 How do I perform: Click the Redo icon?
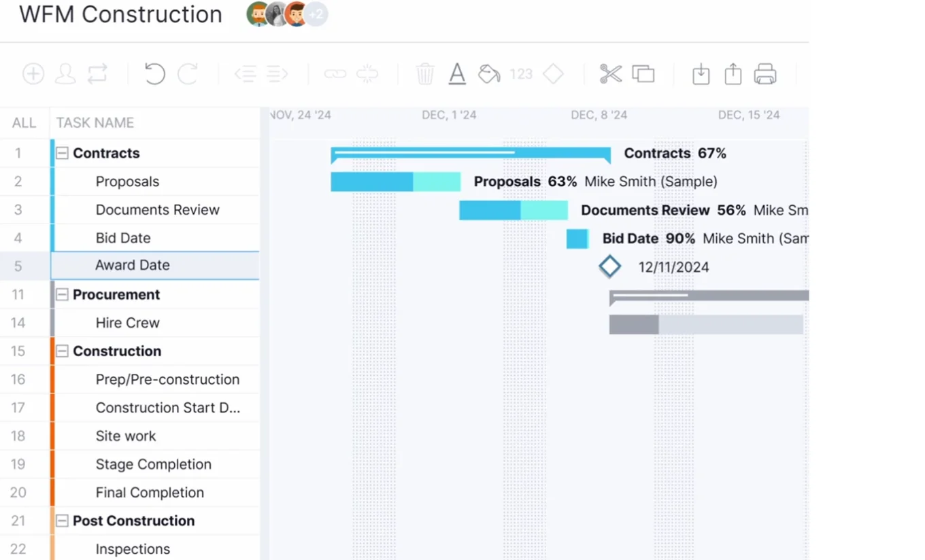[188, 73]
